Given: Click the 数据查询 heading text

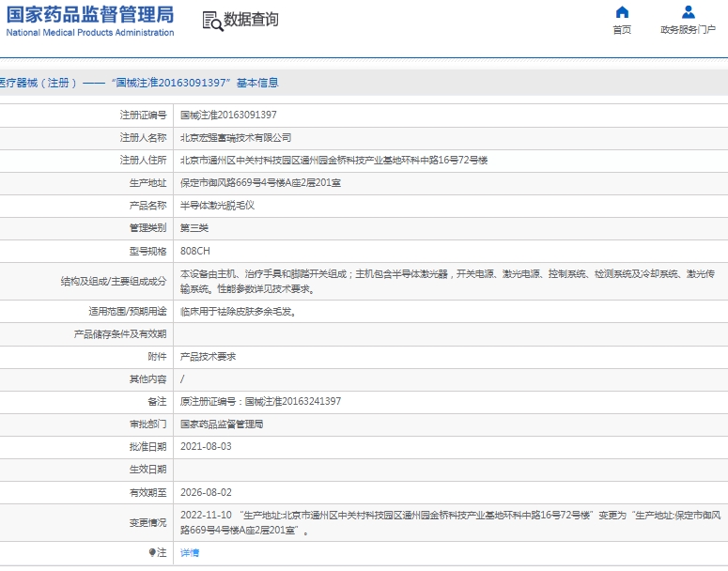Looking at the screenshot, I should click(251, 20).
